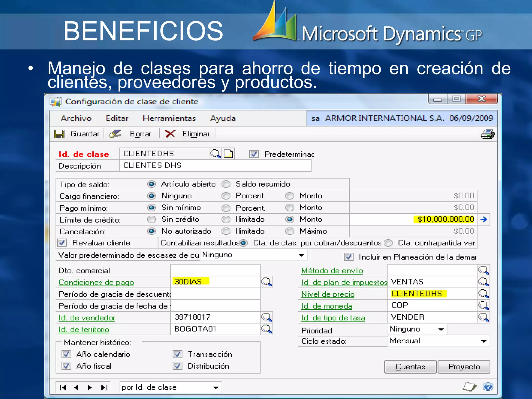Click the Id. de clase field CLIENTEDHS
This screenshot has height=399, width=532.
[164, 154]
